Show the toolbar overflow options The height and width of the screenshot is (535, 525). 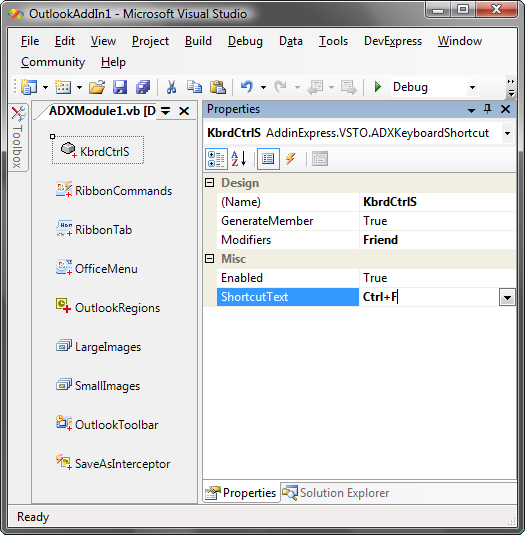(511, 87)
